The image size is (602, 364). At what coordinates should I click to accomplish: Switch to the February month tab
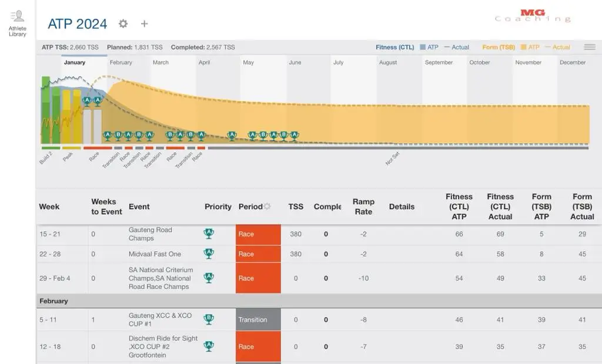pos(121,62)
